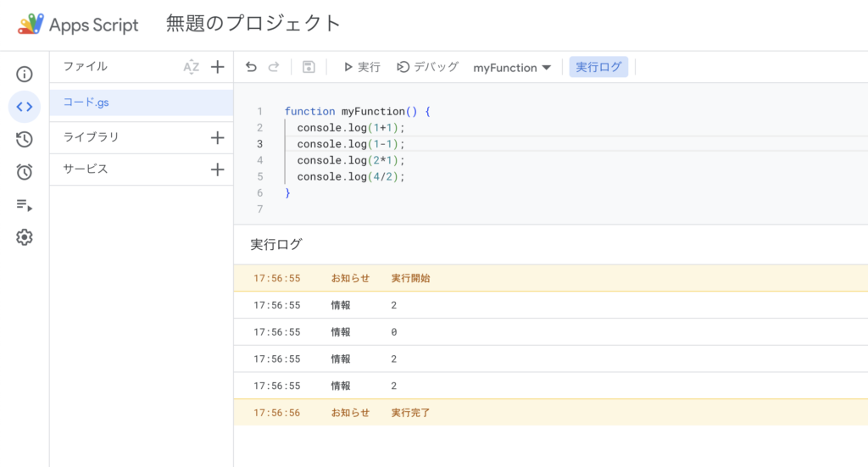Add a service with plus button

pos(217,170)
